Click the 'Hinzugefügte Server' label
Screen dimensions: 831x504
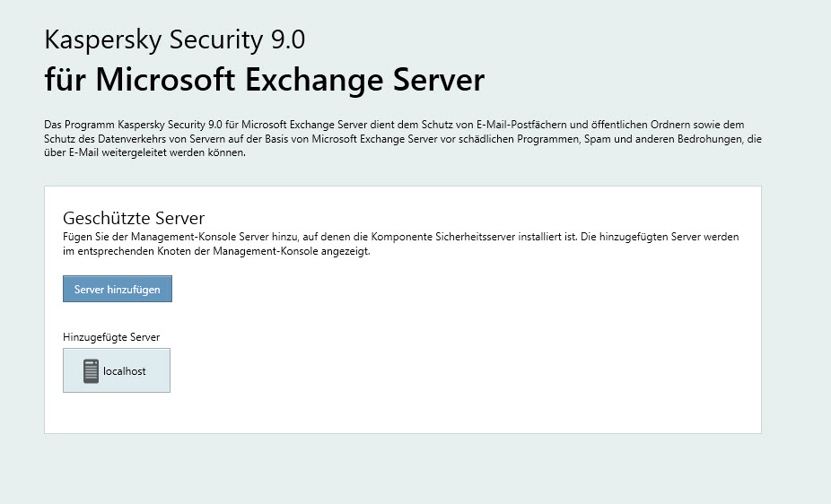click(111, 337)
